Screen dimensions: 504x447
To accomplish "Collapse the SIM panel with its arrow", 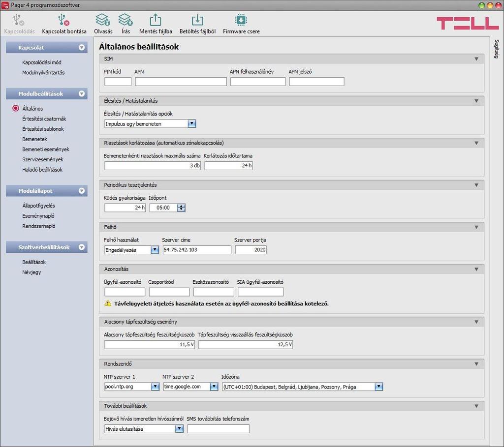I will (x=476, y=59).
